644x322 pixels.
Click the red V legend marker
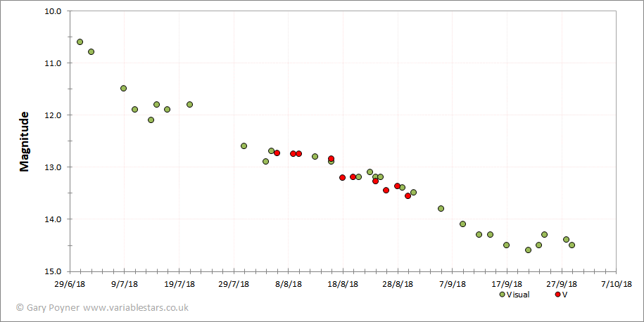click(x=557, y=295)
